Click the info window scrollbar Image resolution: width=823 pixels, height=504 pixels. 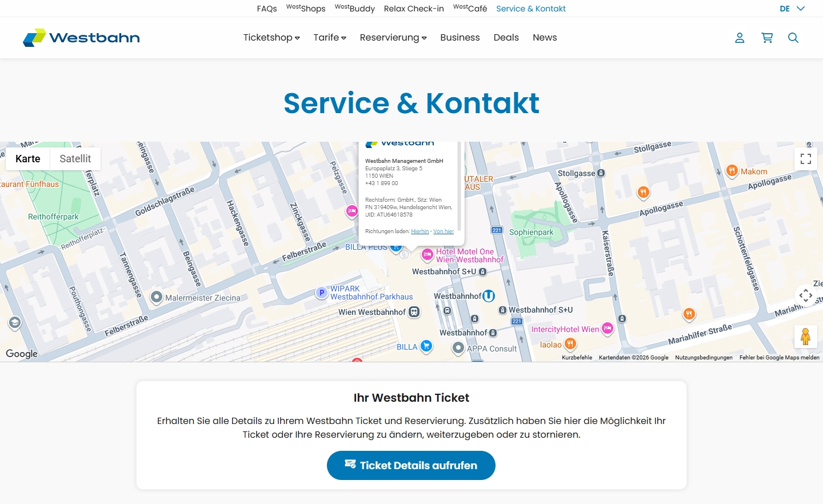tap(460, 186)
